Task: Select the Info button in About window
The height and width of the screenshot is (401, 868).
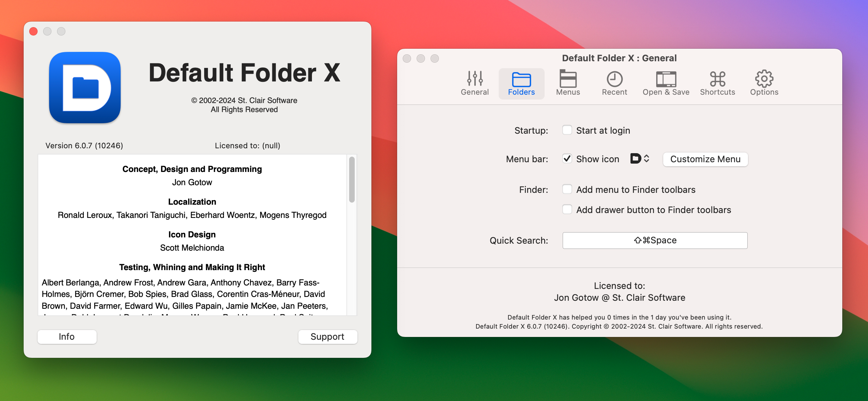Action: coord(66,336)
